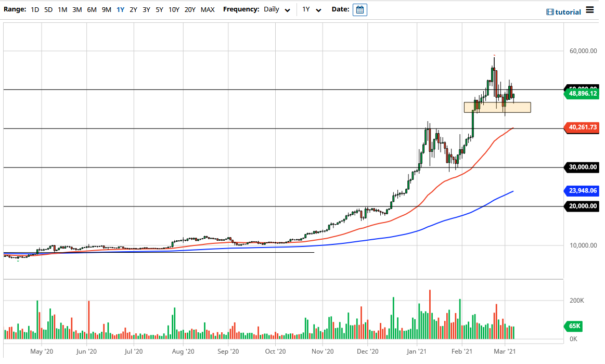
Task: Switch to the 2Y range
Action: (x=133, y=9)
